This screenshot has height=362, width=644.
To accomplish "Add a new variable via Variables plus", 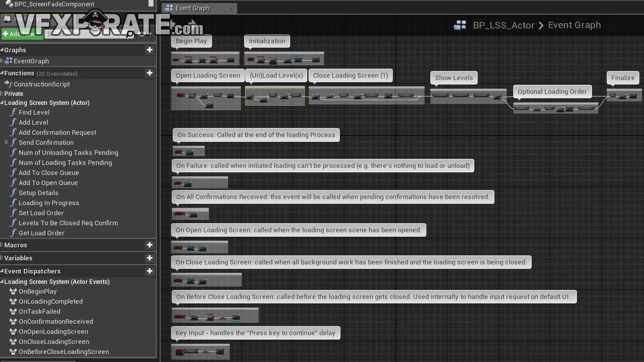I will (x=150, y=258).
